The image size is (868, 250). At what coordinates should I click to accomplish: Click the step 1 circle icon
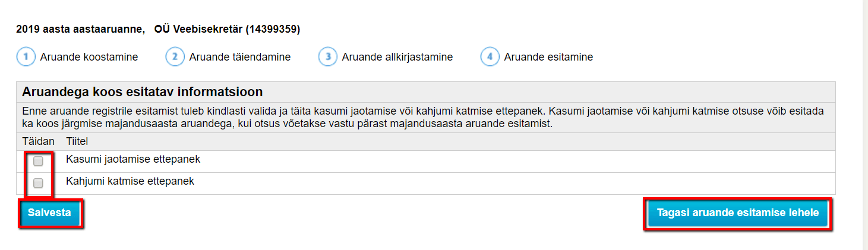point(26,57)
